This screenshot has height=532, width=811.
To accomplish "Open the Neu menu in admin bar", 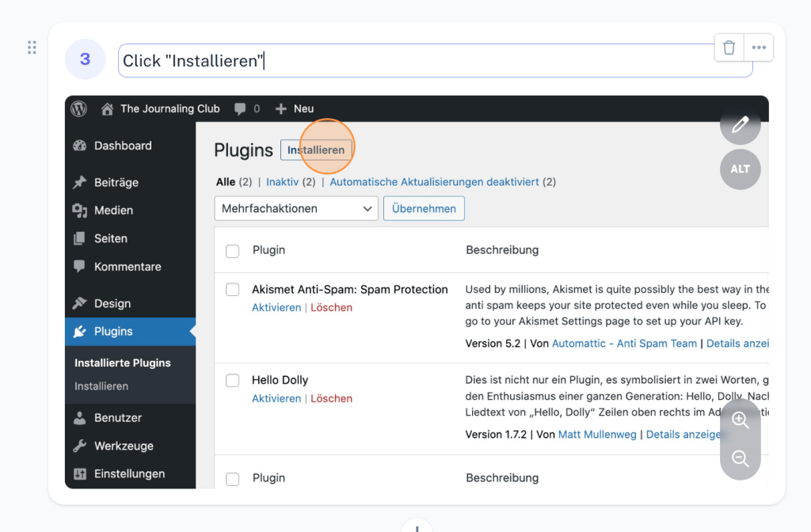I will 295,109.
